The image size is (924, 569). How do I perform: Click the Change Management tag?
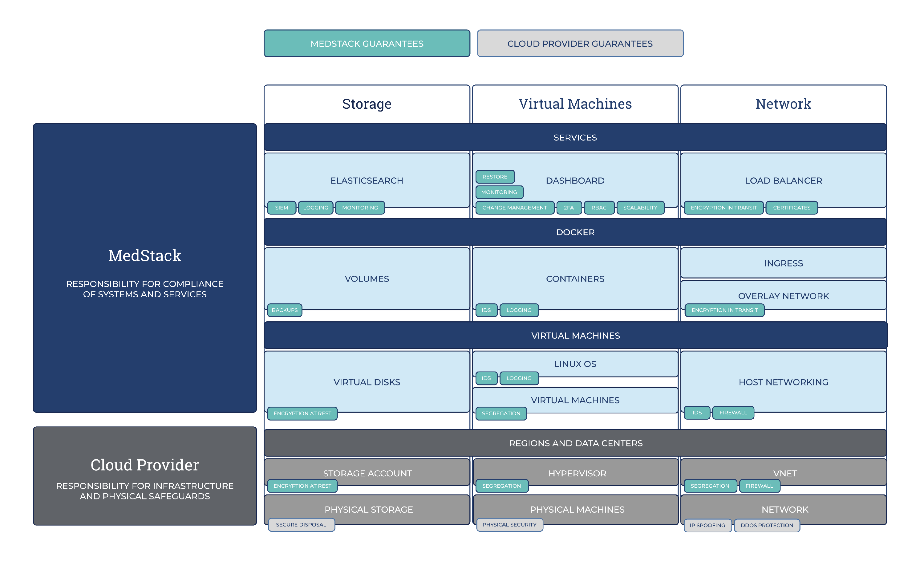[x=514, y=208]
